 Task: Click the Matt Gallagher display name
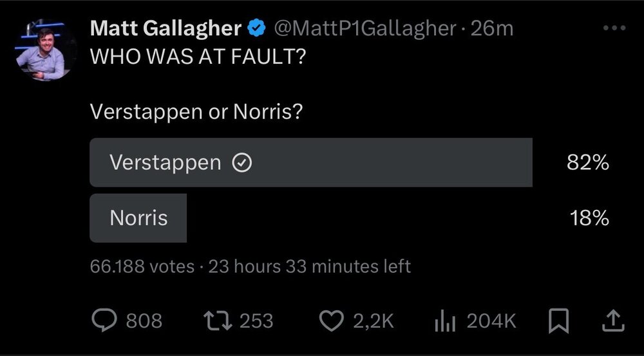click(x=166, y=29)
